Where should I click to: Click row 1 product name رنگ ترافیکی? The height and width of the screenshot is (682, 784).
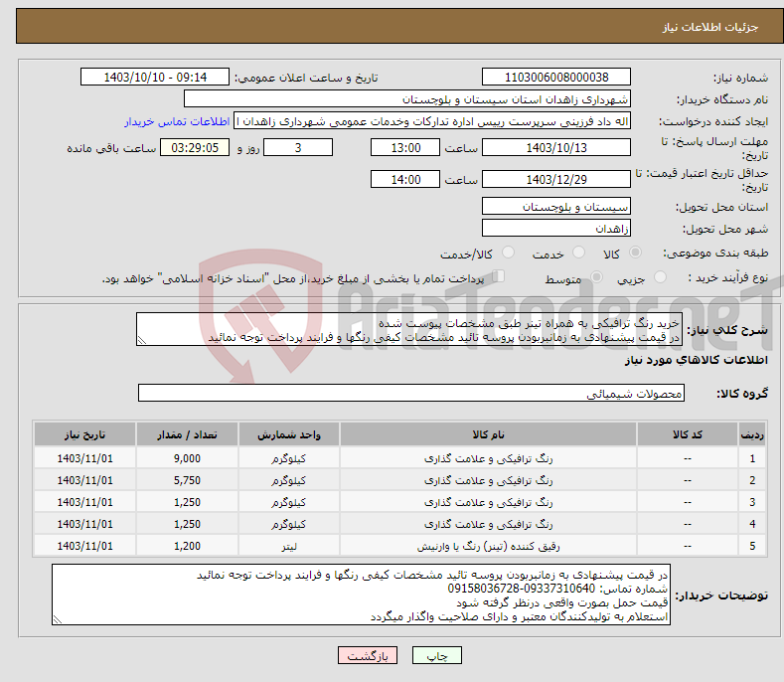point(488,458)
